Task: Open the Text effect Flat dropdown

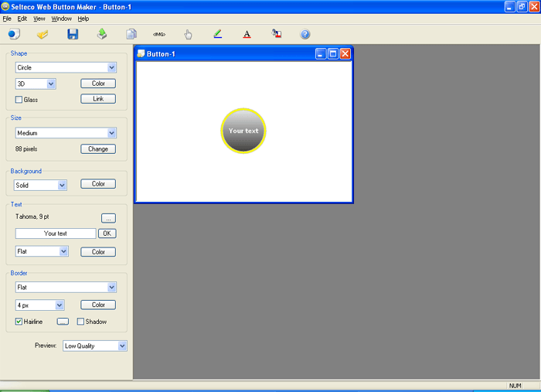Action: pyautogui.click(x=42, y=251)
